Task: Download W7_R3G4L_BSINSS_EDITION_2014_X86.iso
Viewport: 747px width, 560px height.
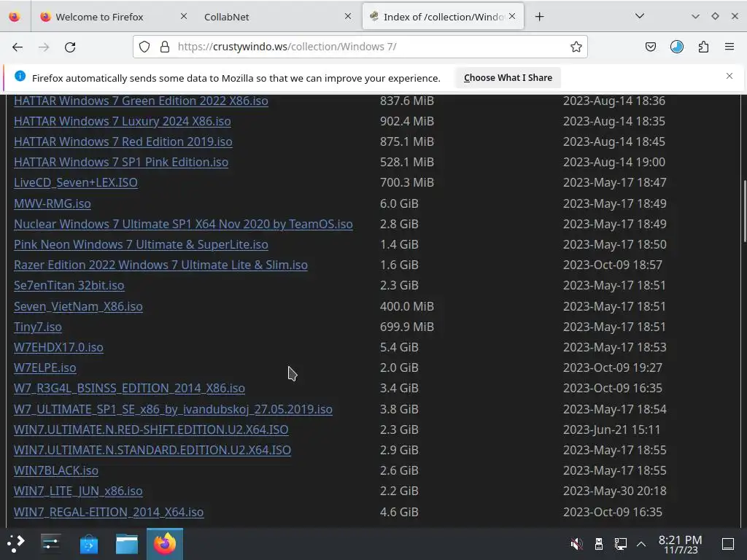Action: tap(130, 389)
